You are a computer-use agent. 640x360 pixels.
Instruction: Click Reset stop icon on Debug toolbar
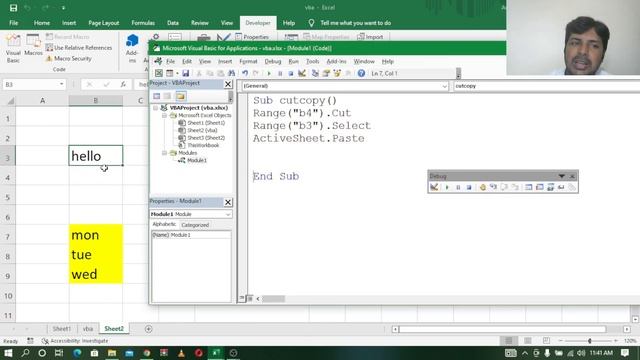[469, 187]
